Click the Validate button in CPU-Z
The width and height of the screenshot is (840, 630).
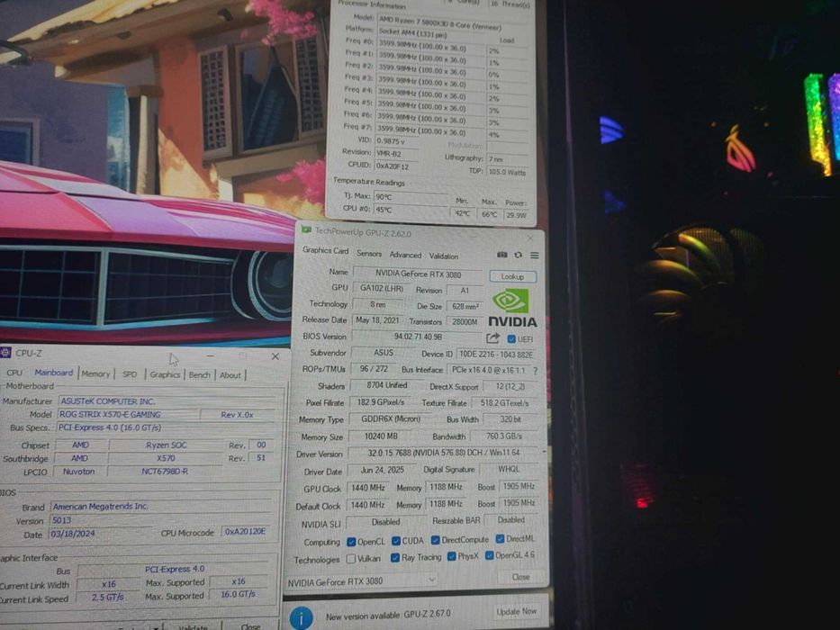pos(193,625)
